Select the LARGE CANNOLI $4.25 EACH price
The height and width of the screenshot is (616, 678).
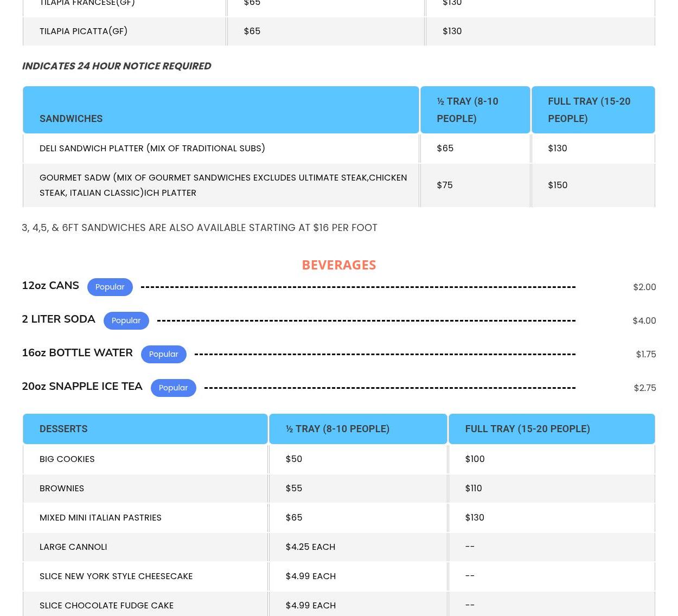click(x=310, y=547)
